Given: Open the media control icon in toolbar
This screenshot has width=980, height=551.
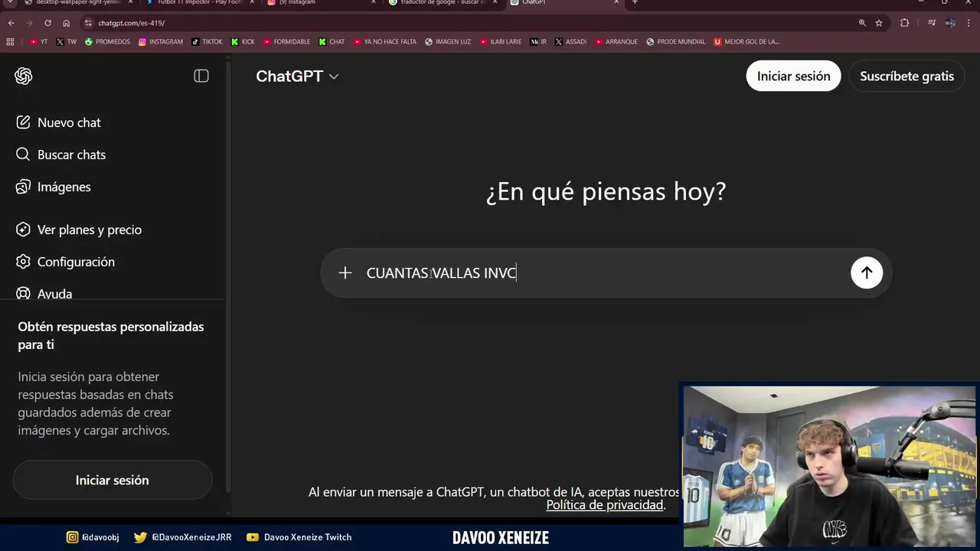Looking at the screenshot, I should tap(932, 23).
